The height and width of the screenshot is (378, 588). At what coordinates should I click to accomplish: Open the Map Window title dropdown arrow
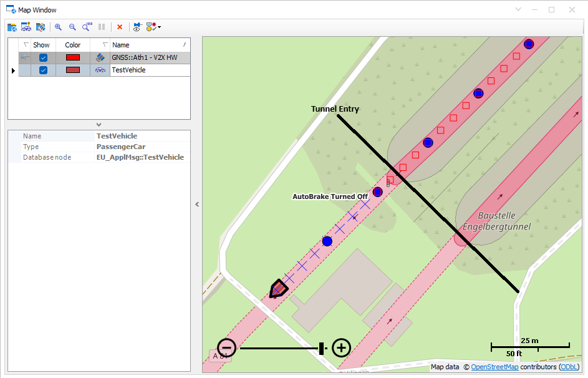(518, 9)
